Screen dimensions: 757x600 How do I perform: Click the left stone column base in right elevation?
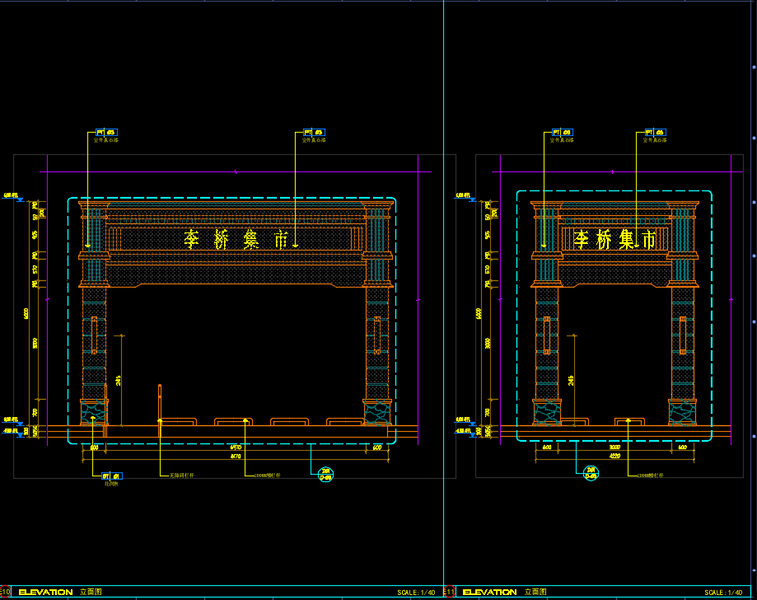point(547,413)
